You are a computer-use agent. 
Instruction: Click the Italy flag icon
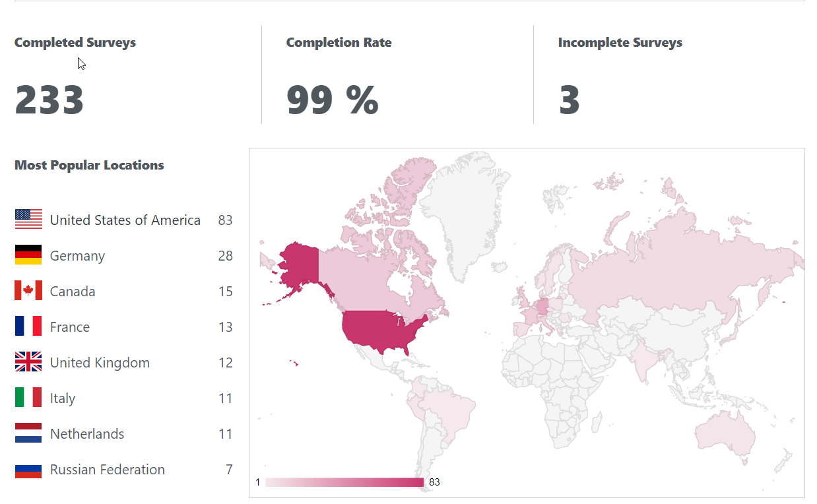pyautogui.click(x=28, y=398)
